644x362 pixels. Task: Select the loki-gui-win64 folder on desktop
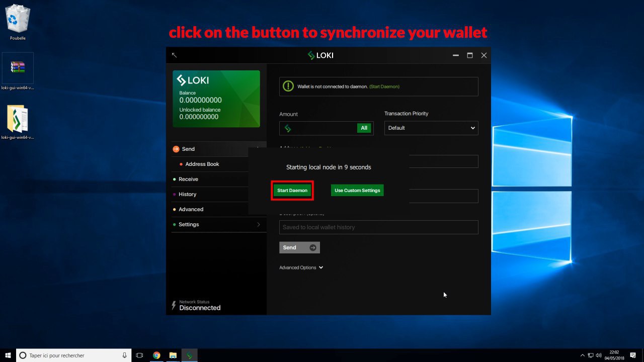click(18, 122)
